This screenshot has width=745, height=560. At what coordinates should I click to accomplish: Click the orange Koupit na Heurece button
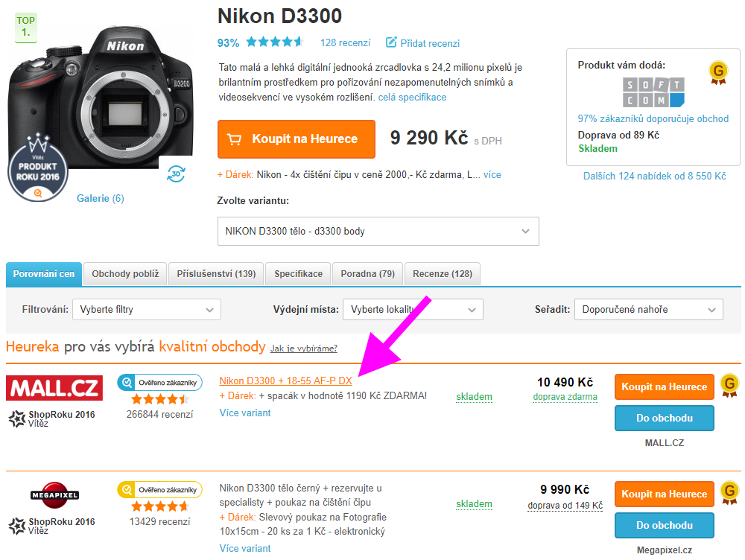click(297, 139)
